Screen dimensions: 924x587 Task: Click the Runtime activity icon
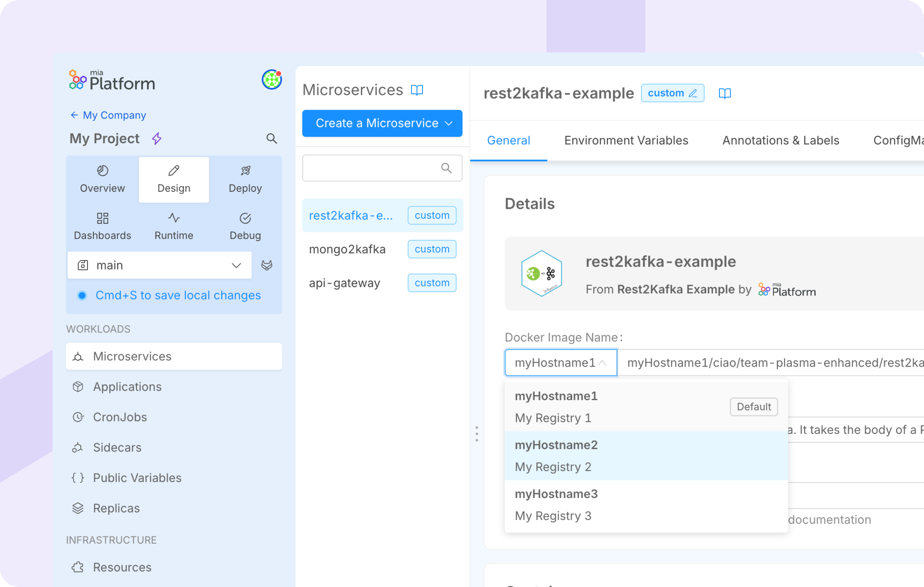point(173,218)
